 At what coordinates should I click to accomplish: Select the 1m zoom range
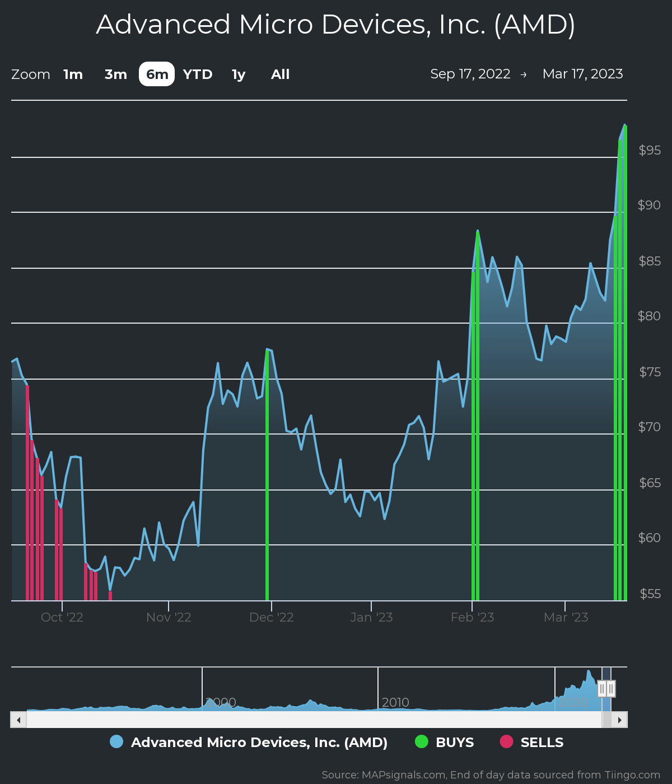point(73,74)
